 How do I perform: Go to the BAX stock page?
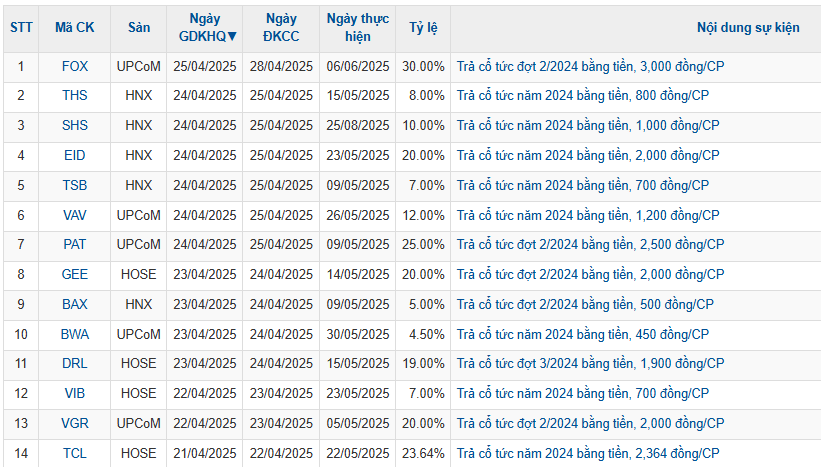coord(74,305)
